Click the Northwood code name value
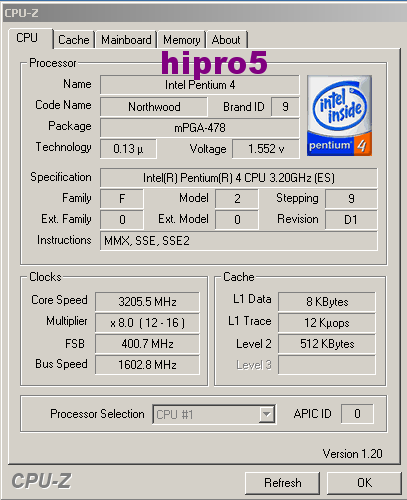The width and height of the screenshot is (407, 500). tap(154, 107)
